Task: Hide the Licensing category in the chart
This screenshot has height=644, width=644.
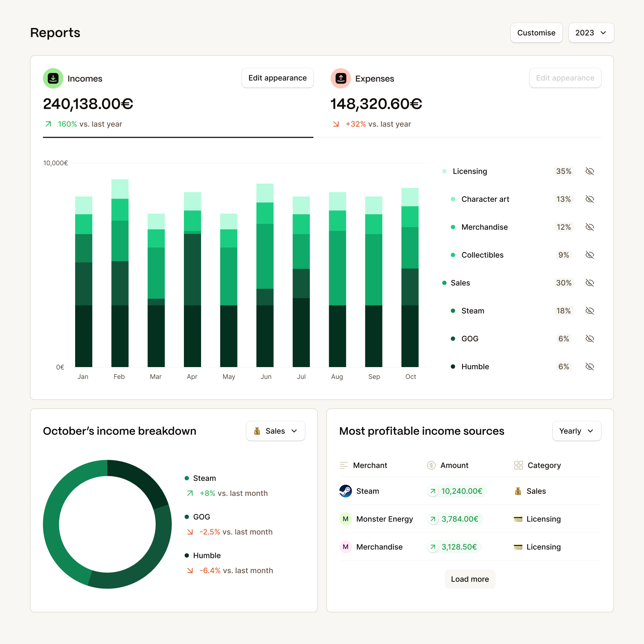Action: [590, 171]
